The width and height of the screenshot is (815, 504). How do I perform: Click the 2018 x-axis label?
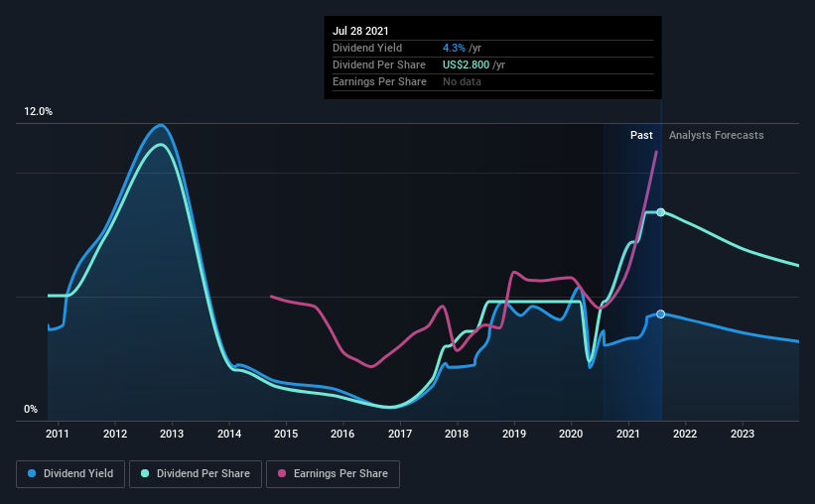coord(457,434)
